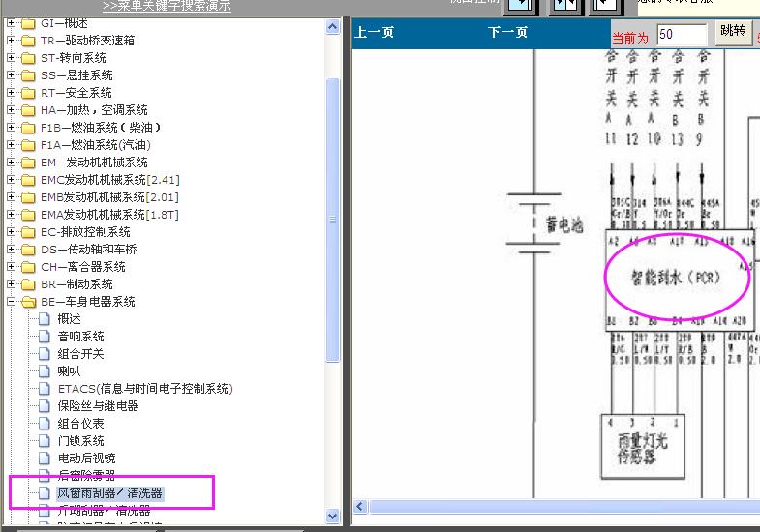Click the document icon beside 概述
Viewport: 760px width, 532px height.
45,319
